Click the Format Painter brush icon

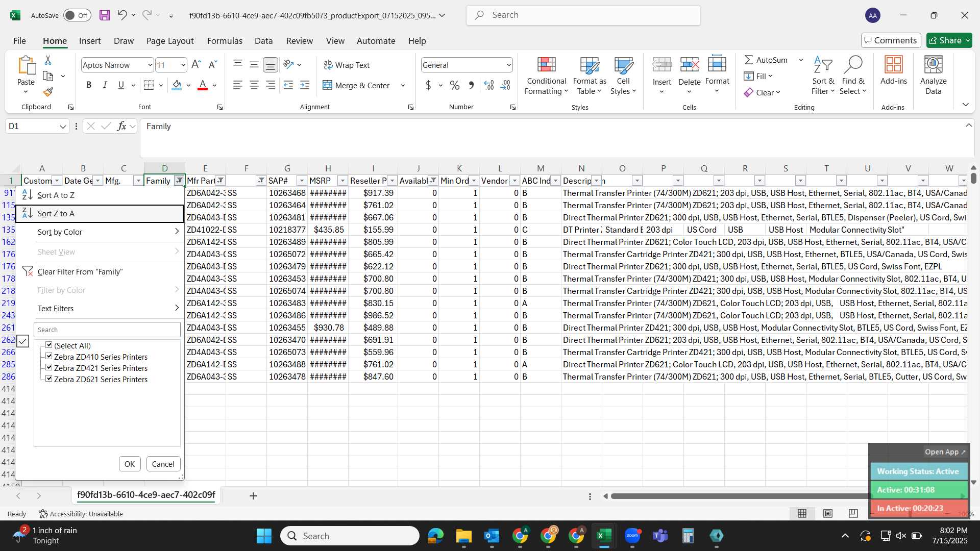click(48, 92)
